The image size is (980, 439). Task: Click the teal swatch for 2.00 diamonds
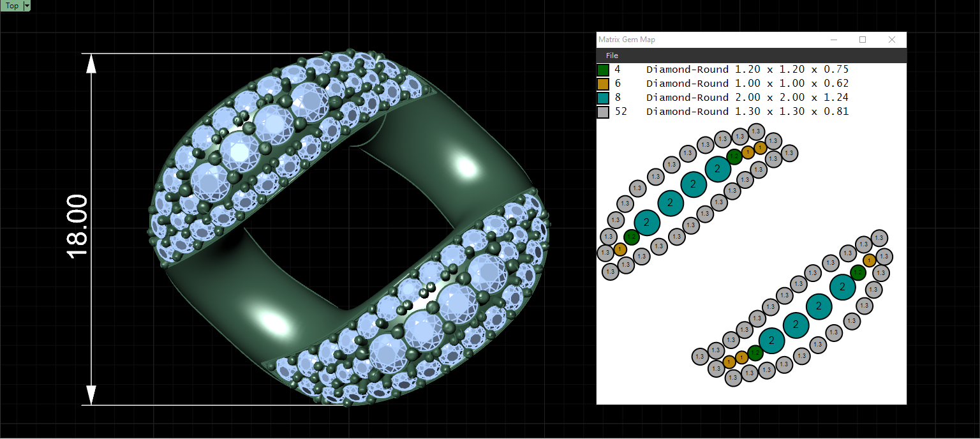click(x=603, y=98)
